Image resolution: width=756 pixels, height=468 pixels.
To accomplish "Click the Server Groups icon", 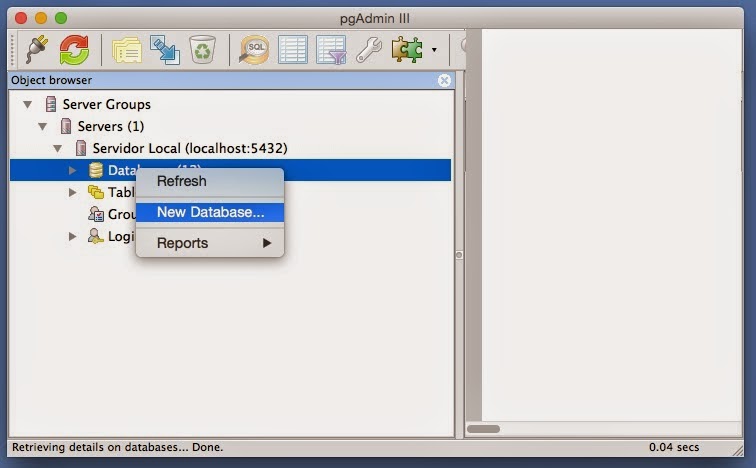I will click(51, 104).
